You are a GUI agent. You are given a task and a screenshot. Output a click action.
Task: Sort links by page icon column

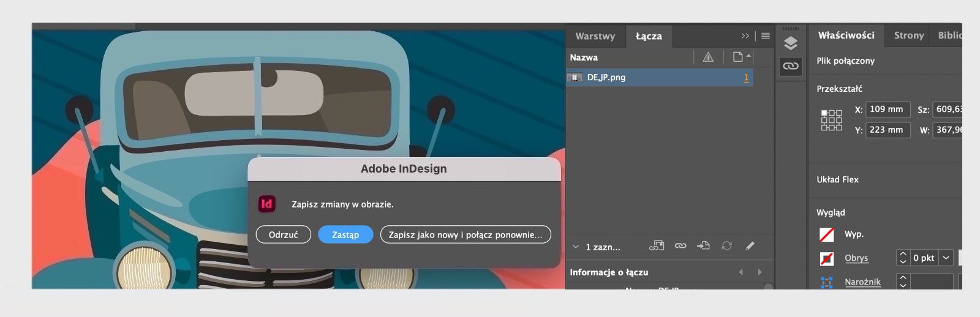(739, 58)
